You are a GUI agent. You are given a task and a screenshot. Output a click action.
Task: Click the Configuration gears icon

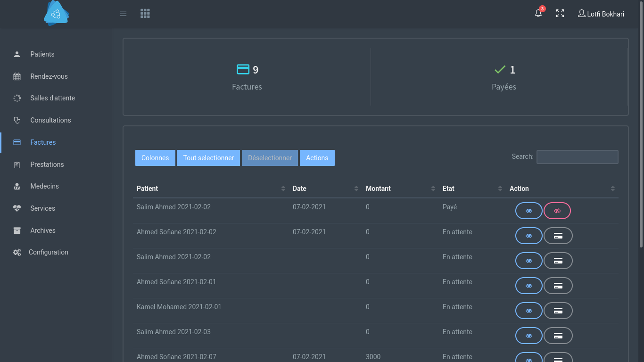[x=17, y=252]
